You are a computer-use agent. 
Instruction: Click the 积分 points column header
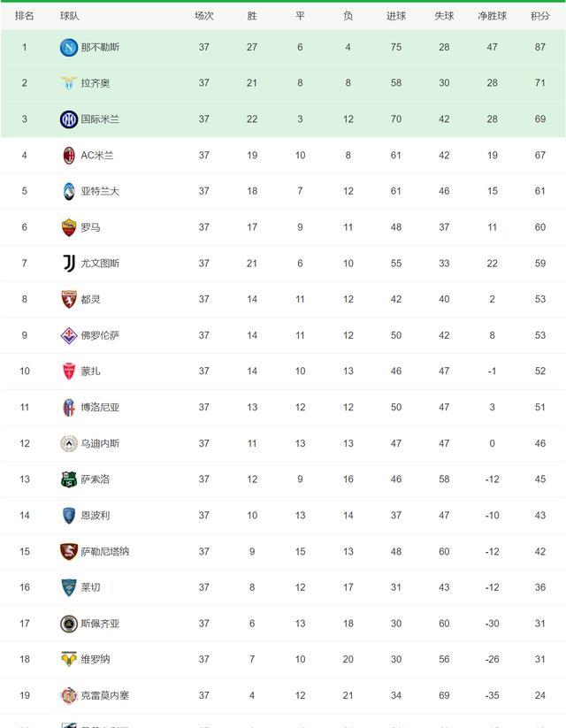(540, 16)
